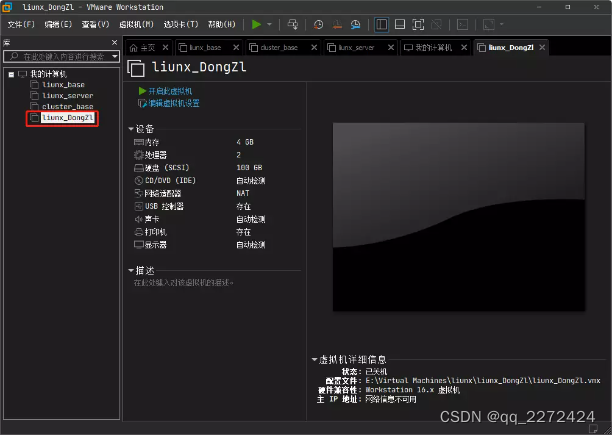Click the stretch guest display icon

coord(489,25)
